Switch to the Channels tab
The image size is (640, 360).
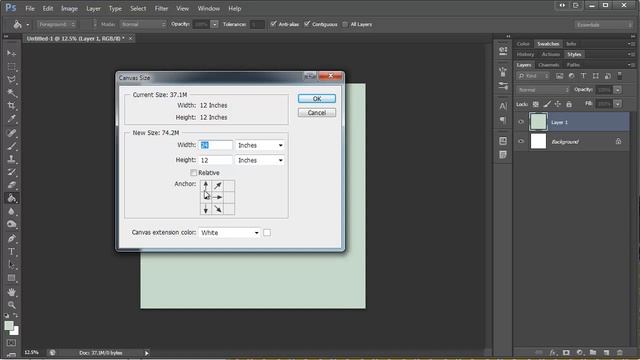[548, 65]
